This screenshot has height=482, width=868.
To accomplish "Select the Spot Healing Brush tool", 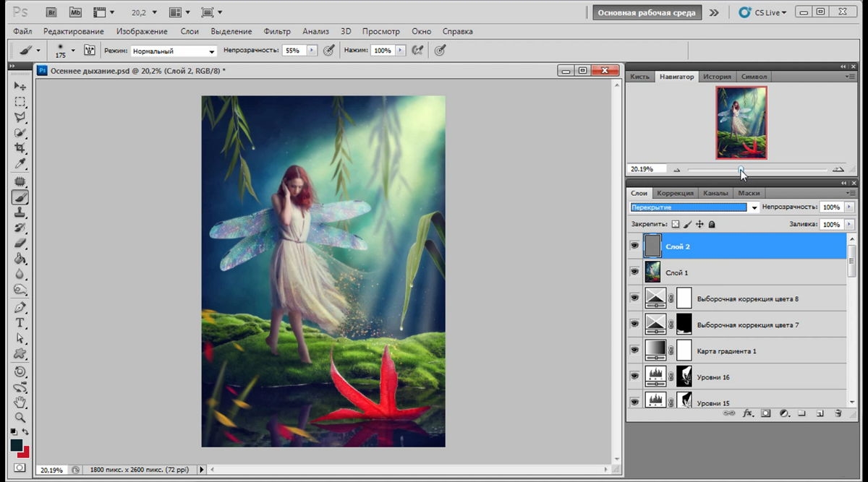I will tap(20, 181).
